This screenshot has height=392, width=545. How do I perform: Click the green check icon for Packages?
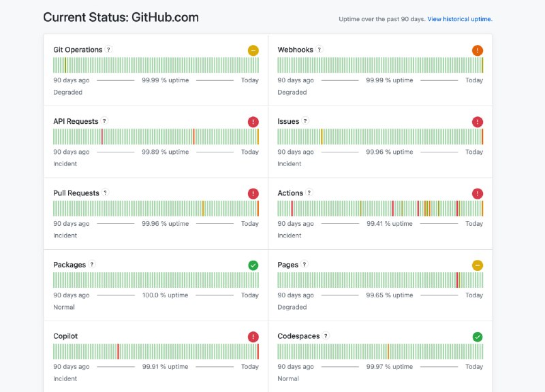click(x=253, y=265)
